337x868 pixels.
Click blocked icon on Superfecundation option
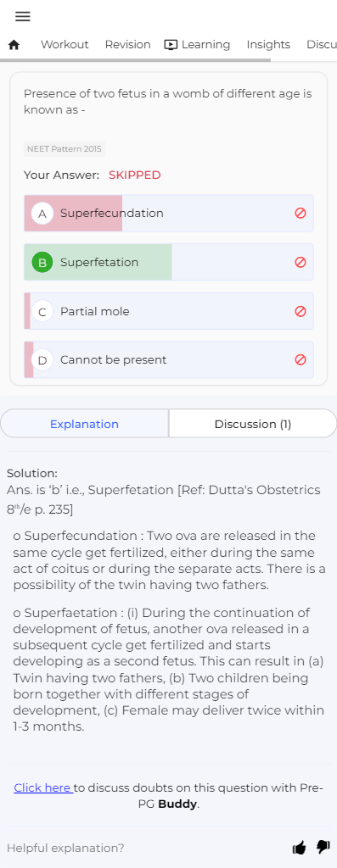click(x=300, y=213)
